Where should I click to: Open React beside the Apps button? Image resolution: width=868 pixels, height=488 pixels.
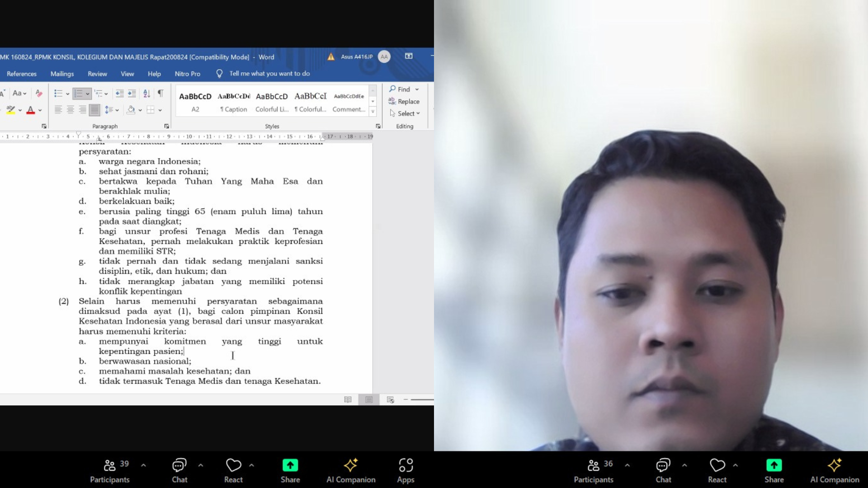point(233,470)
